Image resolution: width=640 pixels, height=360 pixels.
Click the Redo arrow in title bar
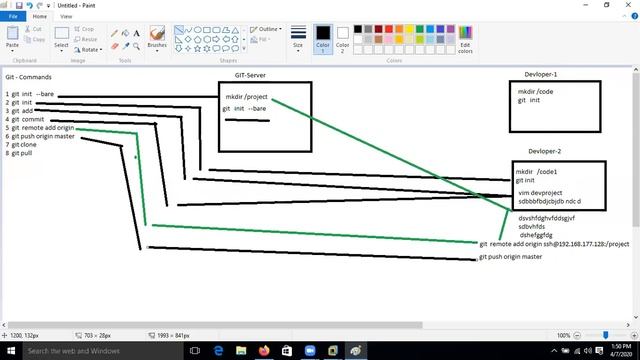click(x=40, y=5)
